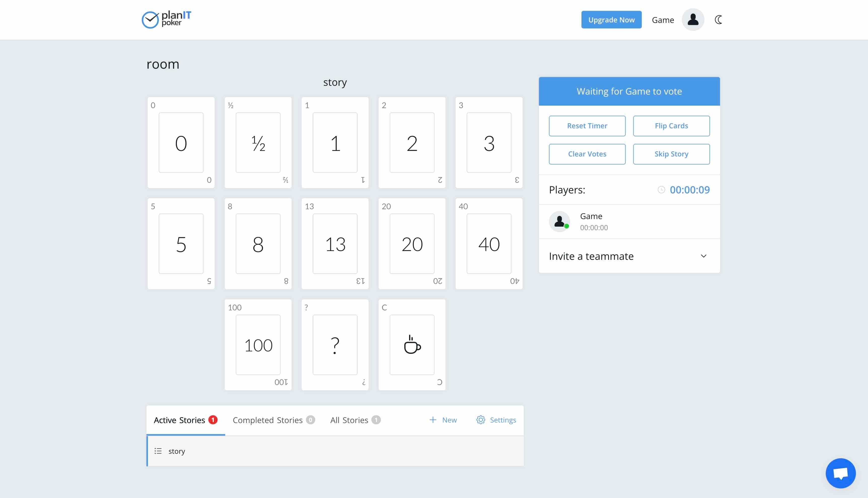Click the Settings gear icon
This screenshot has width=868, height=498.
tap(480, 420)
